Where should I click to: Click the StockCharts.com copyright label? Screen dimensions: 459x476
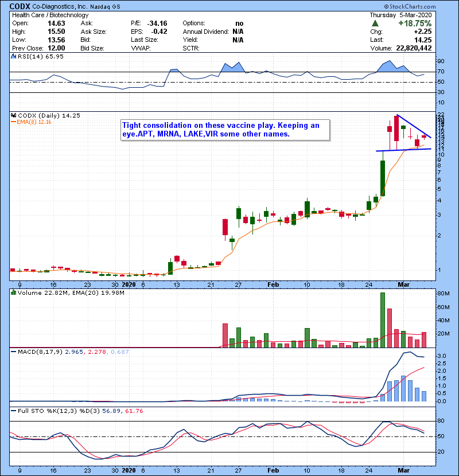pos(410,6)
